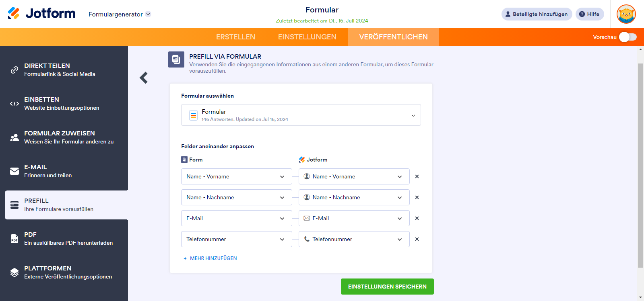Click Einstellungen Speichern button
The image size is (644, 301).
pyautogui.click(x=387, y=287)
